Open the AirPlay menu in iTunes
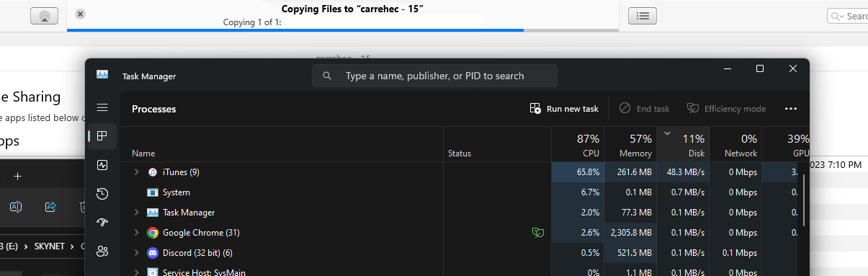 pos(44,15)
